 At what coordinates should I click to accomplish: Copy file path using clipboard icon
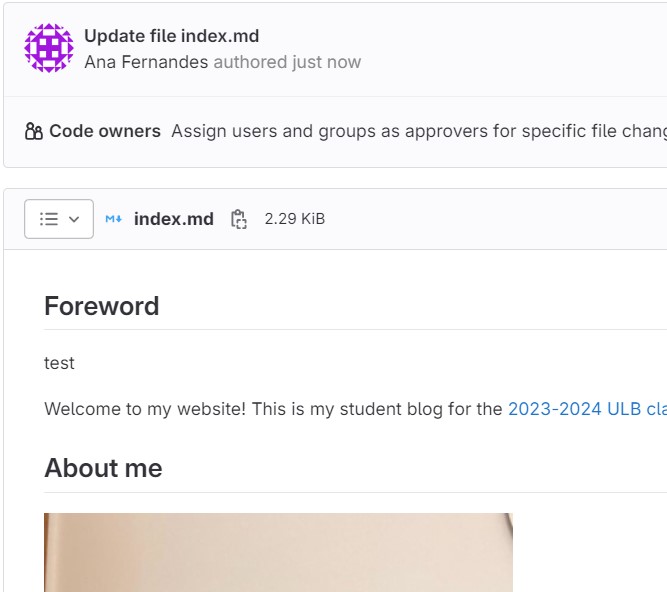[239, 219]
